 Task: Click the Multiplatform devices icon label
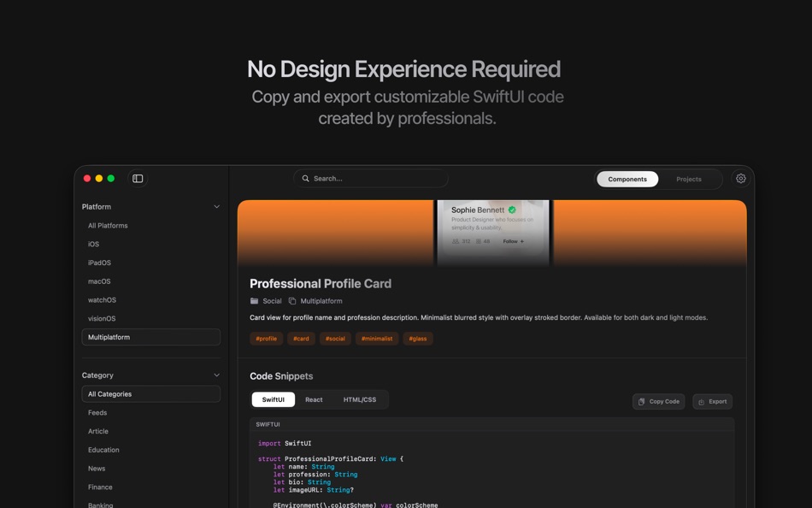coord(291,301)
